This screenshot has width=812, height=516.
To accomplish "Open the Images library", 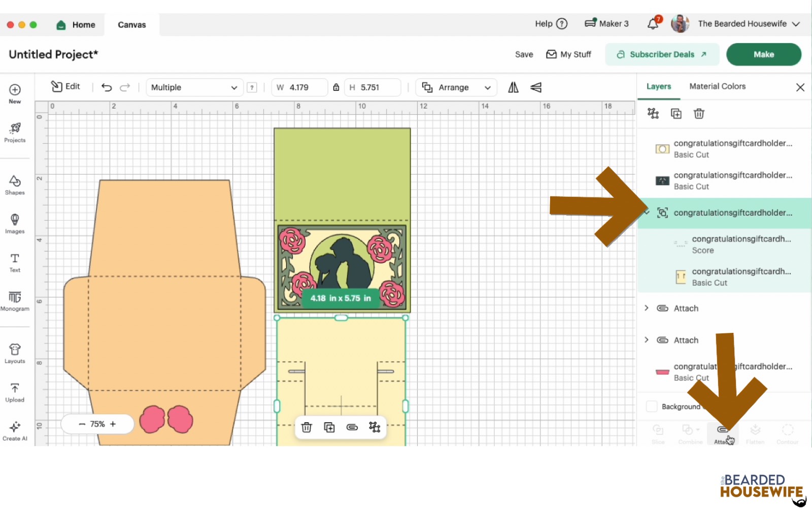I will (15, 223).
